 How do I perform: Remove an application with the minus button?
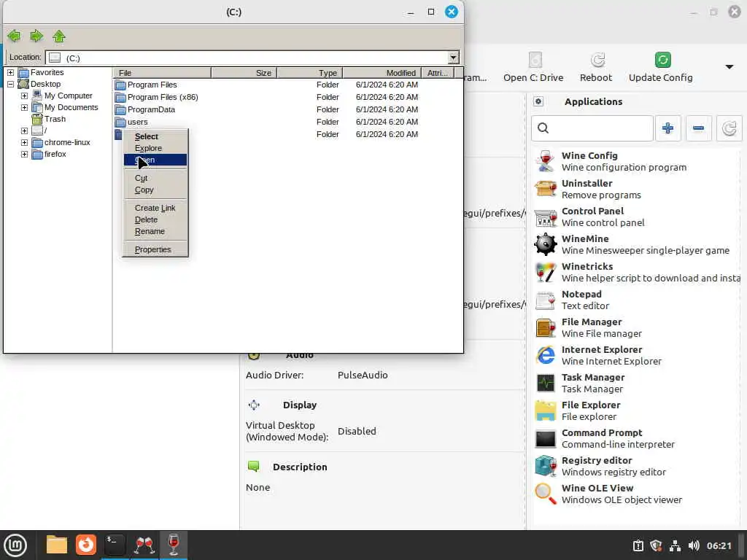point(698,128)
